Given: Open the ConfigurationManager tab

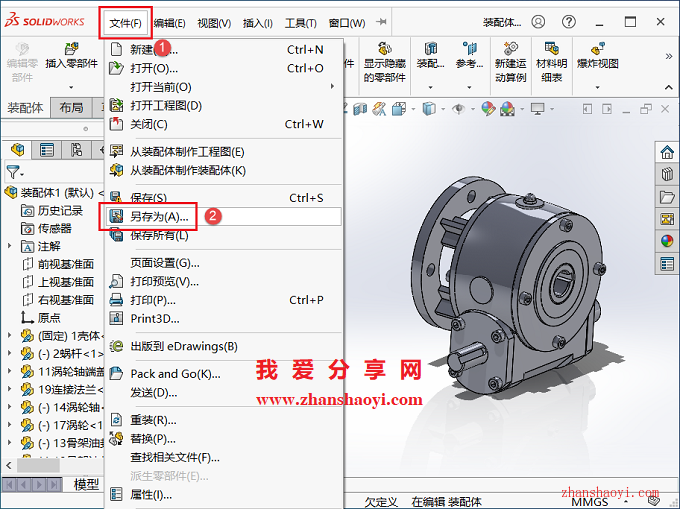Looking at the screenshot, I should coord(76,150).
